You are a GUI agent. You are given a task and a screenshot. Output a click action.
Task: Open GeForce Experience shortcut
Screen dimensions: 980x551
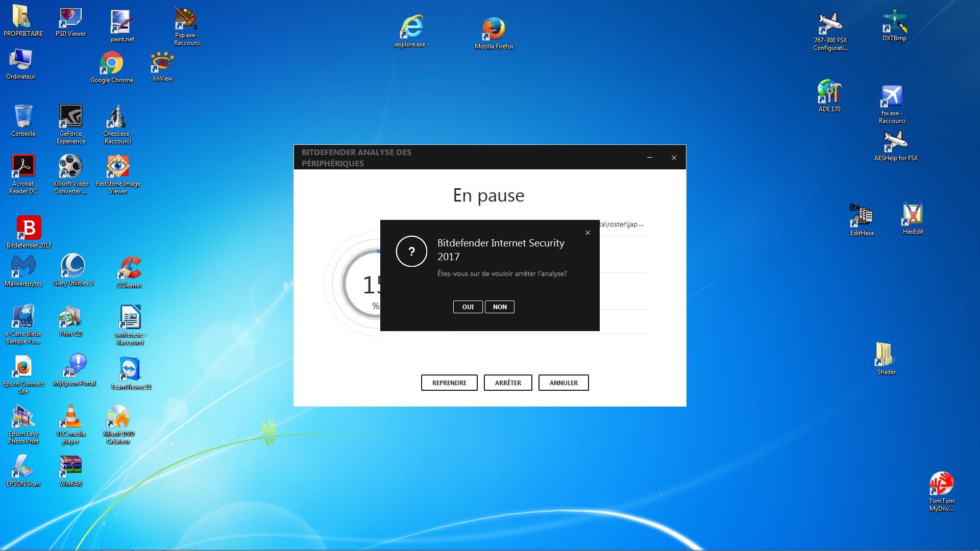(x=71, y=124)
